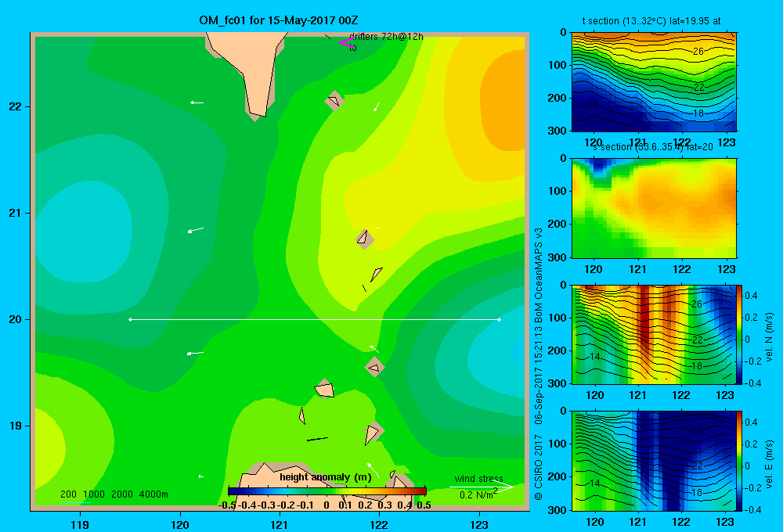783x532 pixels.
Task: Click the vertical "© CSIRO 2017" copyright text
Action: (x=539, y=468)
